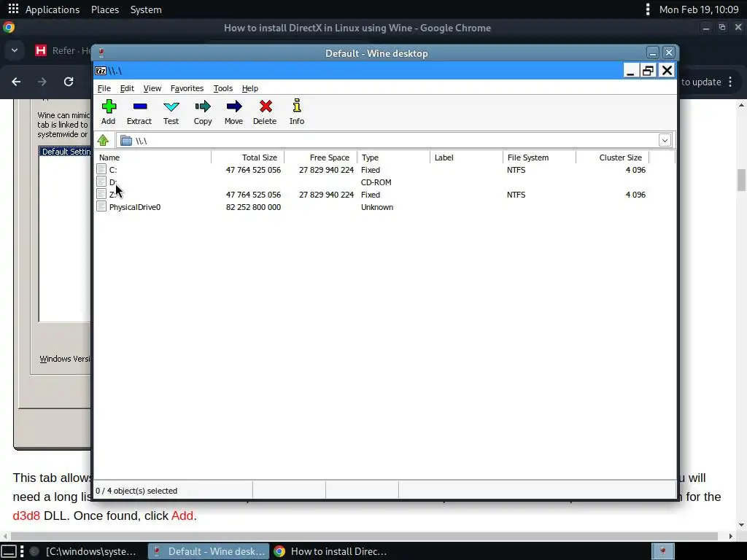The image size is (747, 560).
Task: Click NTFS cell in C: row
Action: pos(516,170)
